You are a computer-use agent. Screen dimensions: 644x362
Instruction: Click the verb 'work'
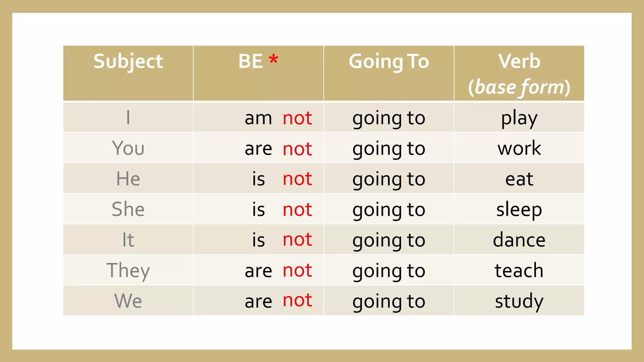coord(519,148)
